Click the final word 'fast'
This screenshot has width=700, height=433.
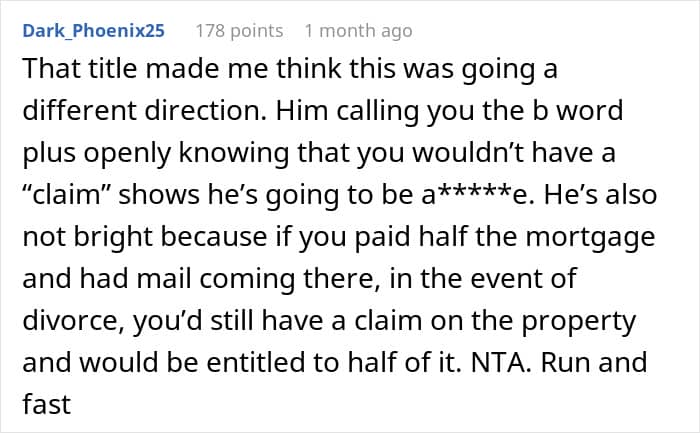tap(46, 404)
